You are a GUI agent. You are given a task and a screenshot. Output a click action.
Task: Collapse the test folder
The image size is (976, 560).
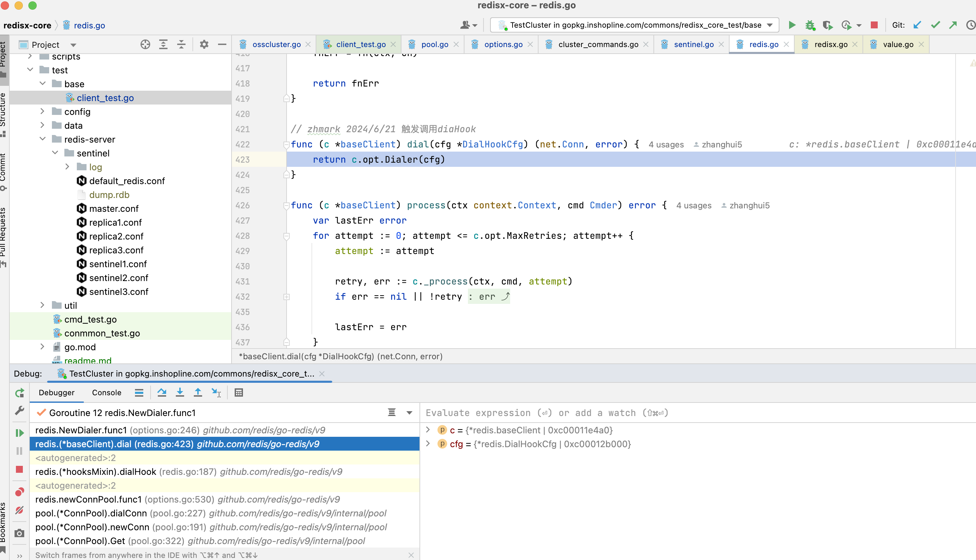(x=30, y=70)
